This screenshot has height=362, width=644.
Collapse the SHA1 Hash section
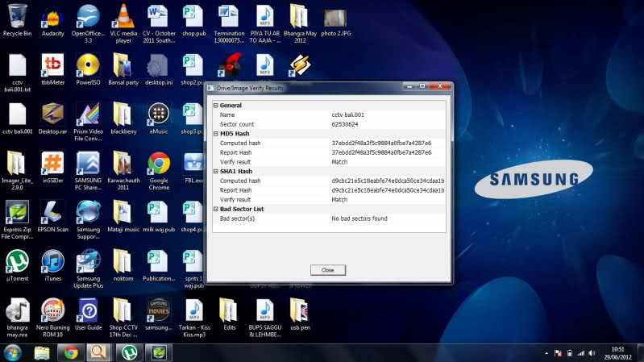(216, 172)
